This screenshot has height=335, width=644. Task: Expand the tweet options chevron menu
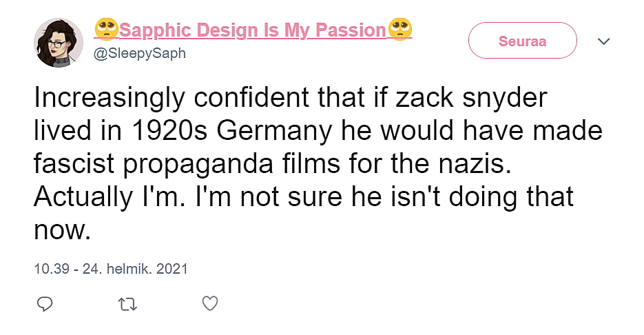(x=604, y=41)
